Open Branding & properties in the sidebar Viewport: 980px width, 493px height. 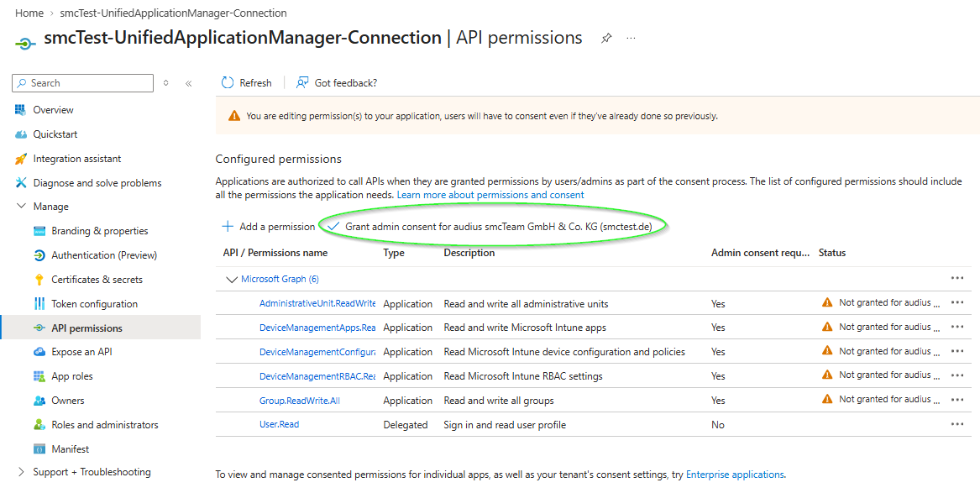100,231
